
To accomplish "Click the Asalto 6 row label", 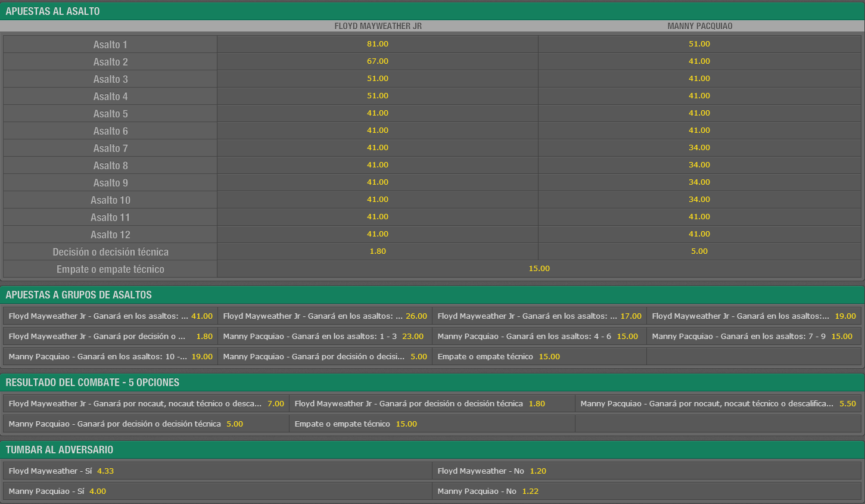I will [110, 131].
